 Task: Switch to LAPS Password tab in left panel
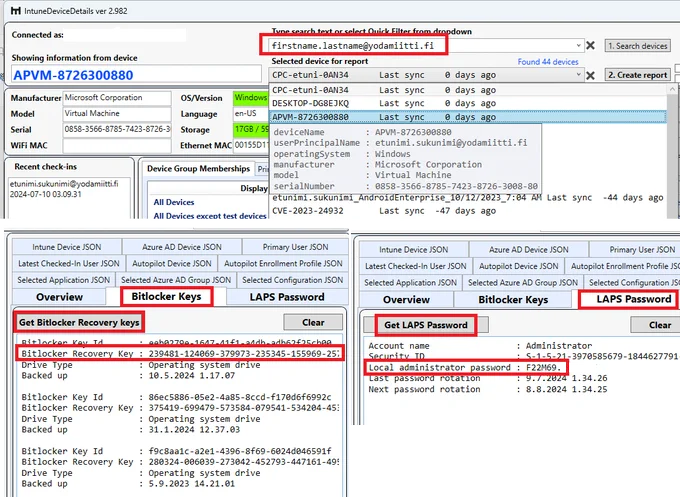click(287, 297)
